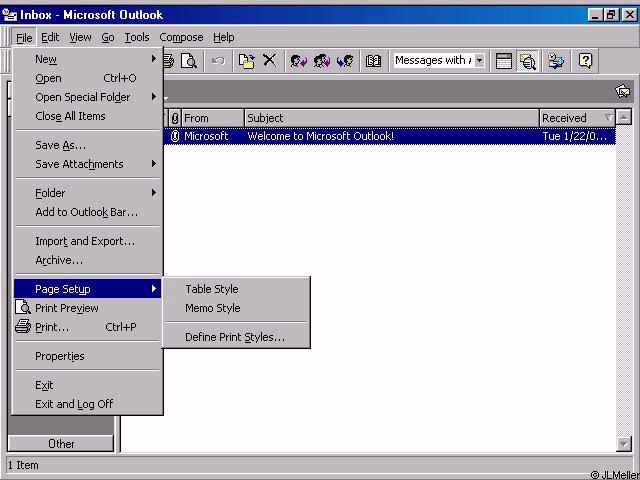Click Add to Outlook Bar…
This screenshot has width=640, height=480.
coord(87,212)
